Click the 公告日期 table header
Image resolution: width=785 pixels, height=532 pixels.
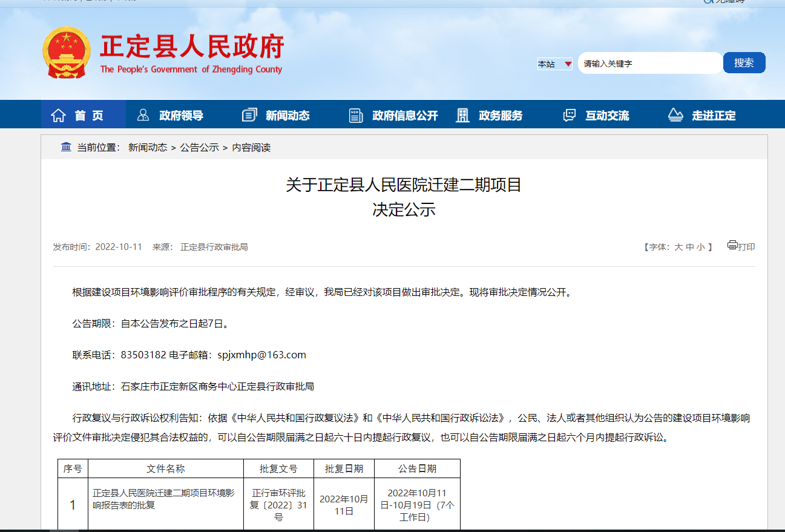click(x=417, y=468)
